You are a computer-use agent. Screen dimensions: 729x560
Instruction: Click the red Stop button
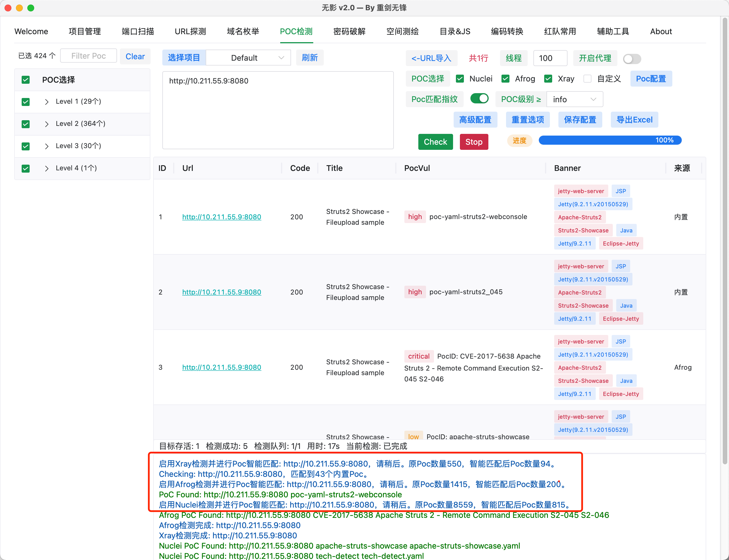click(474, 142)
